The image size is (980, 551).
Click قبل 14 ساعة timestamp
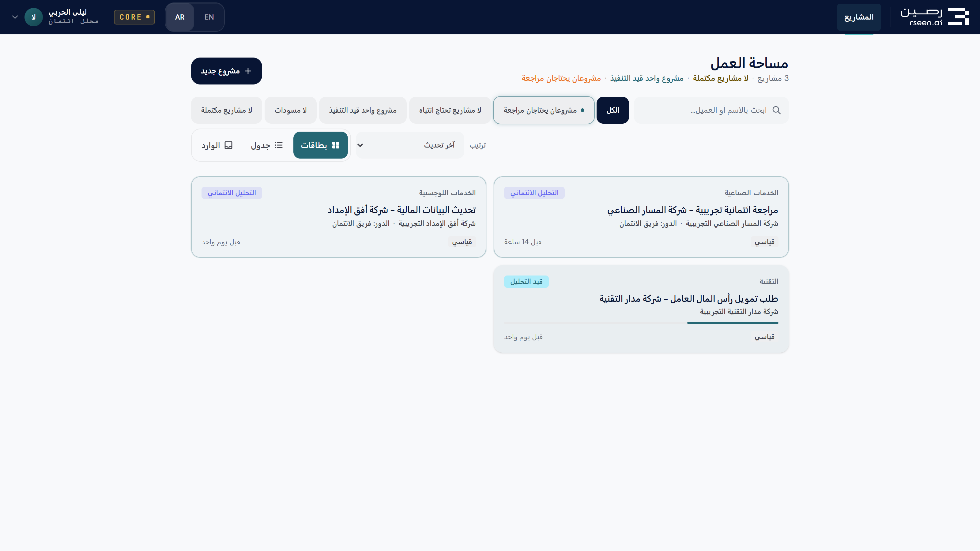[x=523, y=242]
